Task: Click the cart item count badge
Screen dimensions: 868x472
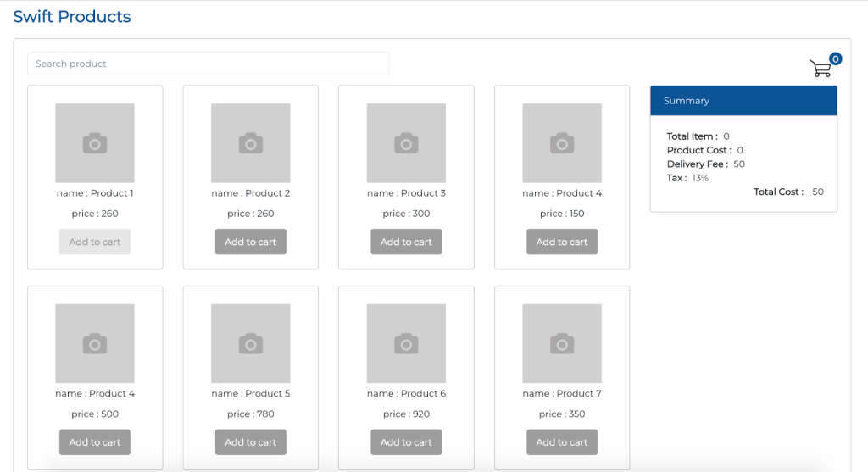Action: click(x=835, y=58)
